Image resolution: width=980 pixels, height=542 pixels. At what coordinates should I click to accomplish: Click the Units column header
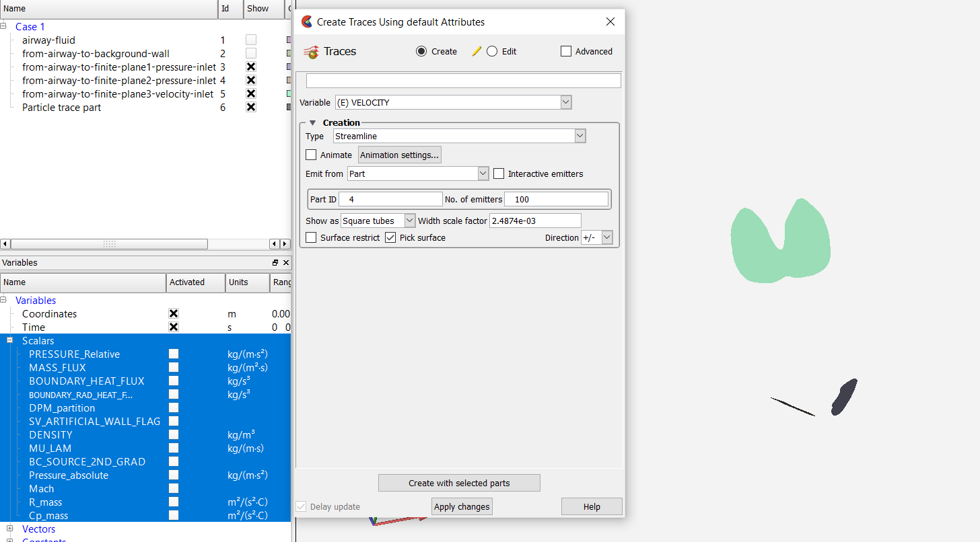pyautogui.click(x=248, y=282)
